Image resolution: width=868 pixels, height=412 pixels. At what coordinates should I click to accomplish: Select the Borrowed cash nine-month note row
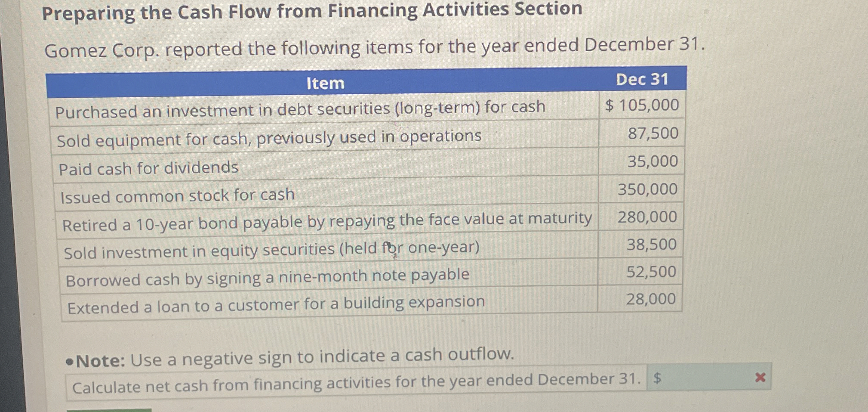pyautogui.click(x=268, y=276)
